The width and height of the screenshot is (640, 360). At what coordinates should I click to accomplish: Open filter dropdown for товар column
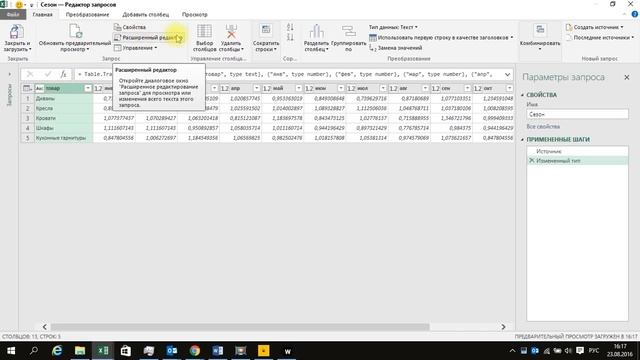(88, 88)
